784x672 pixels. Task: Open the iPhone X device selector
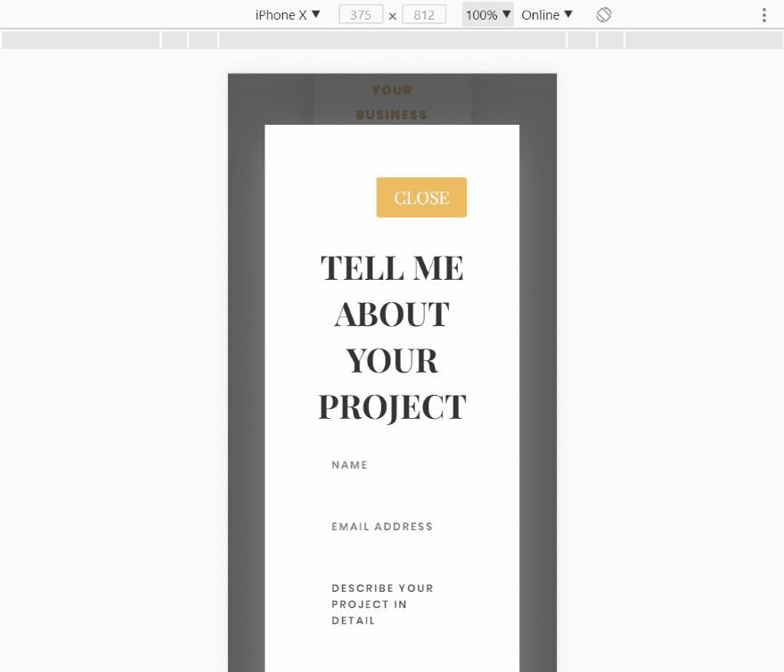click(x=285, y=14)
